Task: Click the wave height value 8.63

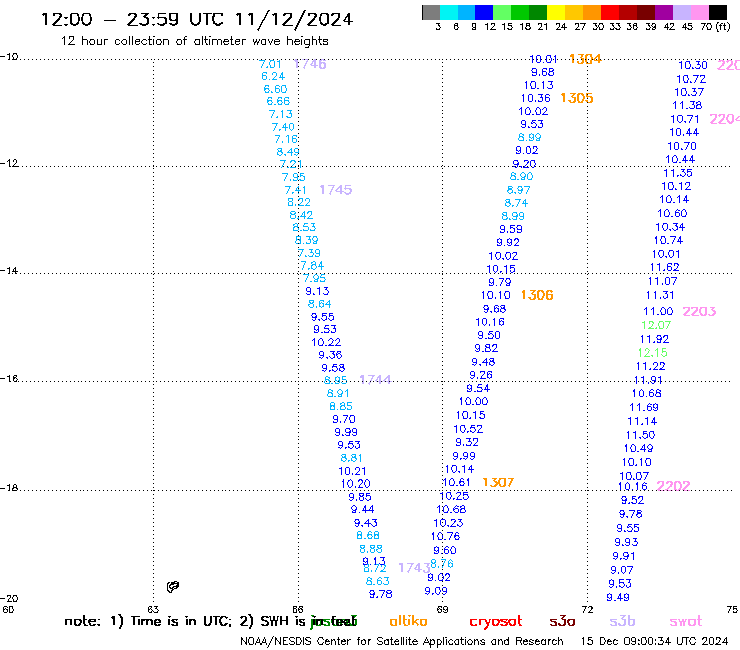Action: click(378, 581)
